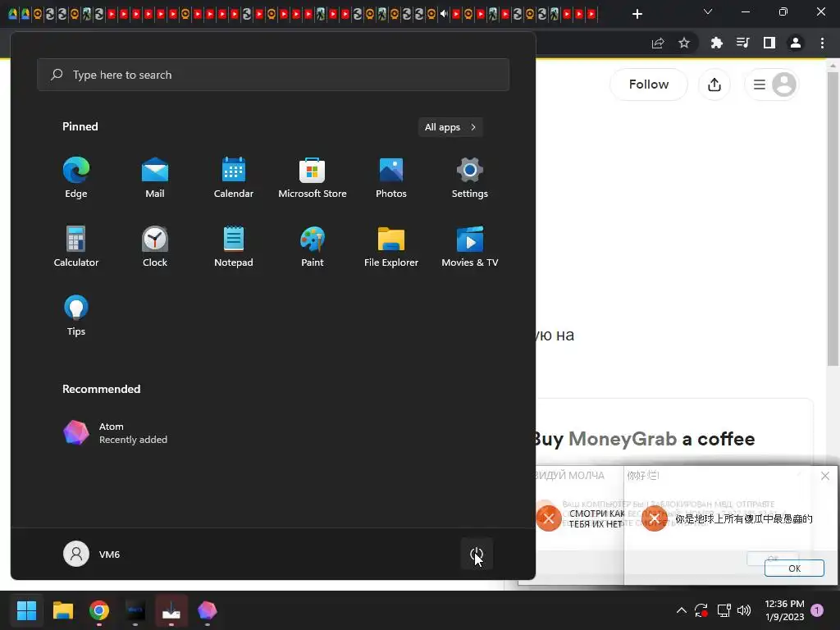This screenshot has width=840, height=630.
Task: Open Atom from the taskbar
Action: point(208,610)
